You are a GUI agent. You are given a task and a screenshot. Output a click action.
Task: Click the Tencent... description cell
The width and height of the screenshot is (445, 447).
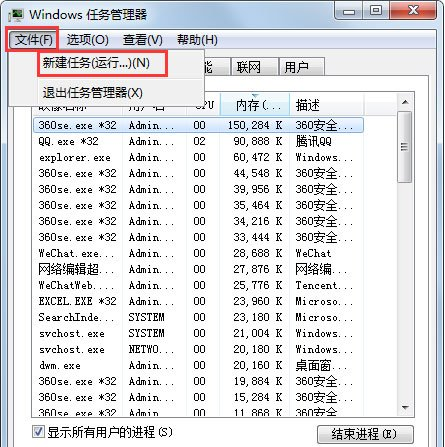click(x=324, y=286)
